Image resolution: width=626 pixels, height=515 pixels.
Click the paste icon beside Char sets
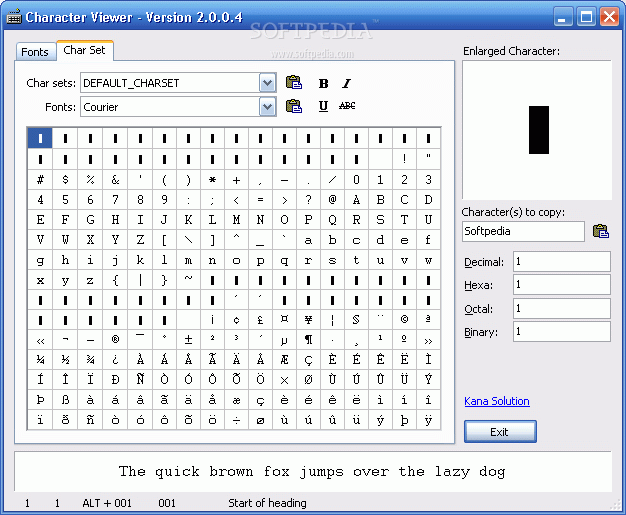pos(294,83)
